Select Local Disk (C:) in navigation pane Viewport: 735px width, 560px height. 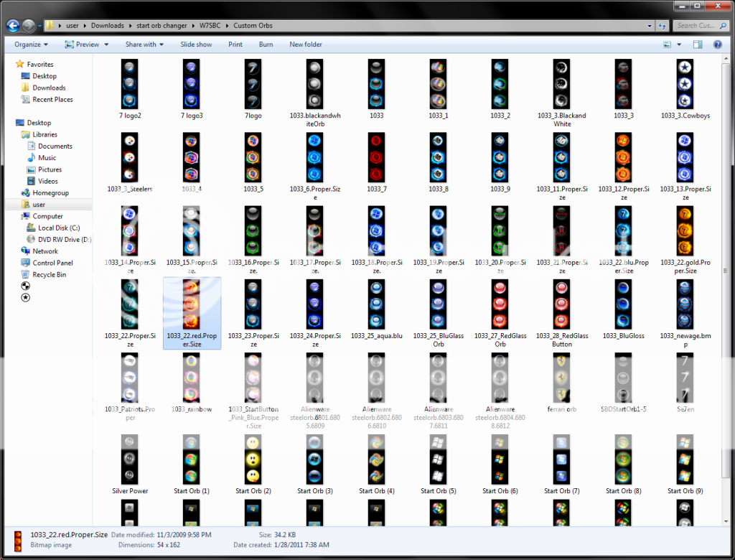coord(59,228)
